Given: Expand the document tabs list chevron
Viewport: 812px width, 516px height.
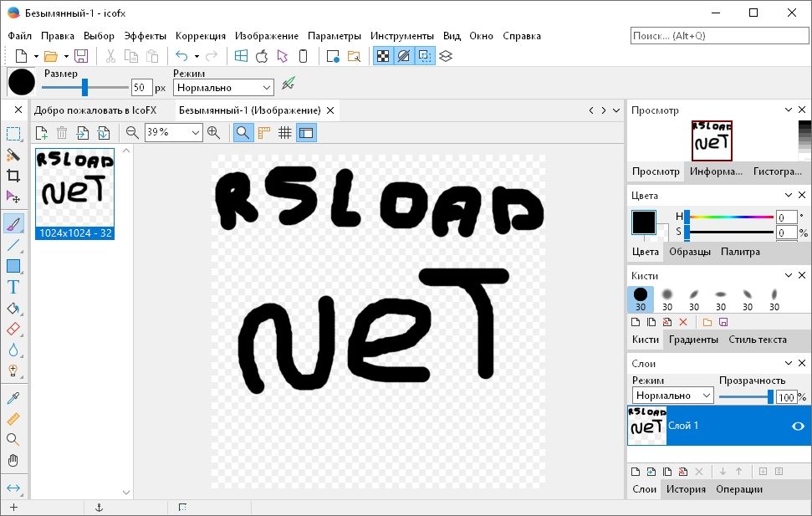Looking at the screenshot, I should click(616, 110).
